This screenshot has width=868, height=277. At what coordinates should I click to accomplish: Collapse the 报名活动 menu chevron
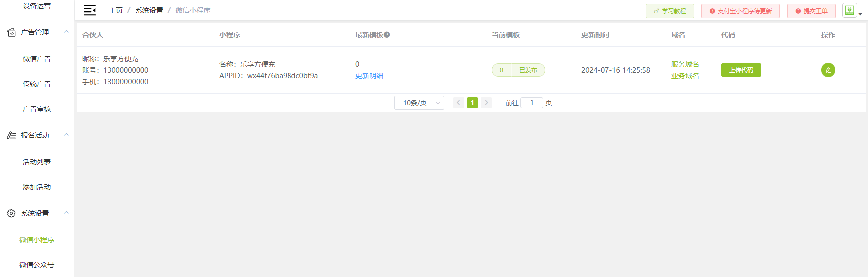pos(66,135)
